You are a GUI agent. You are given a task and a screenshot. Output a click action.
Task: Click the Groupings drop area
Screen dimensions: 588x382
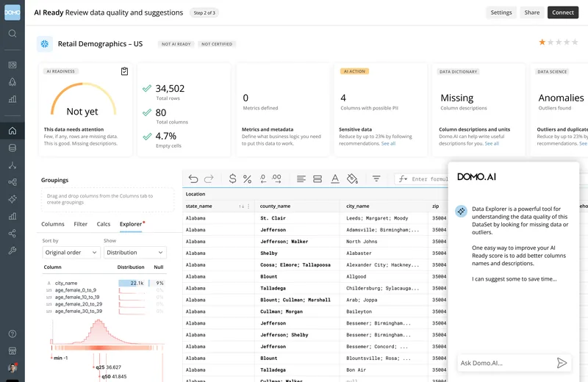coord(107,199)
